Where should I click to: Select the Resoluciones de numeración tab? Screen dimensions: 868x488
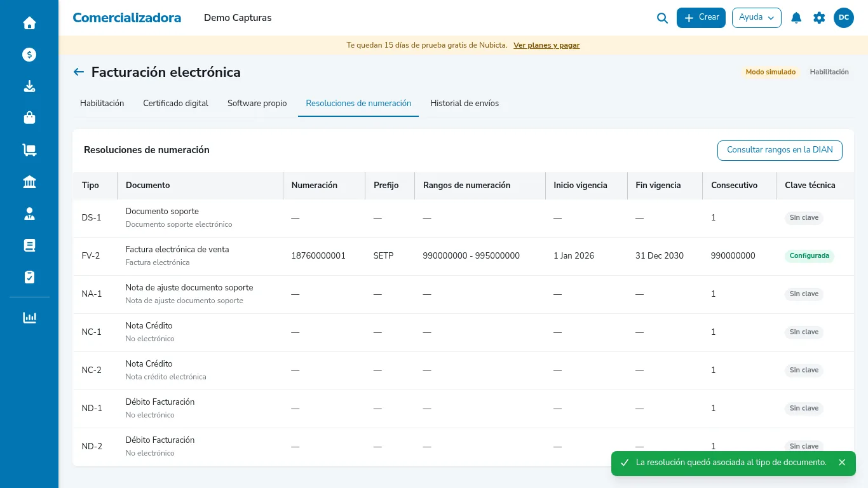[358, 104]
